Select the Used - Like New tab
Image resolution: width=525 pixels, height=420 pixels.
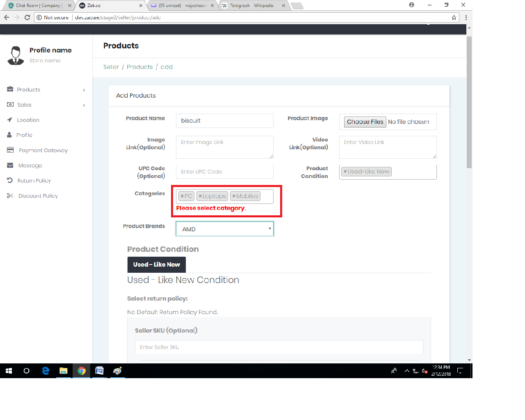[157, 265]
